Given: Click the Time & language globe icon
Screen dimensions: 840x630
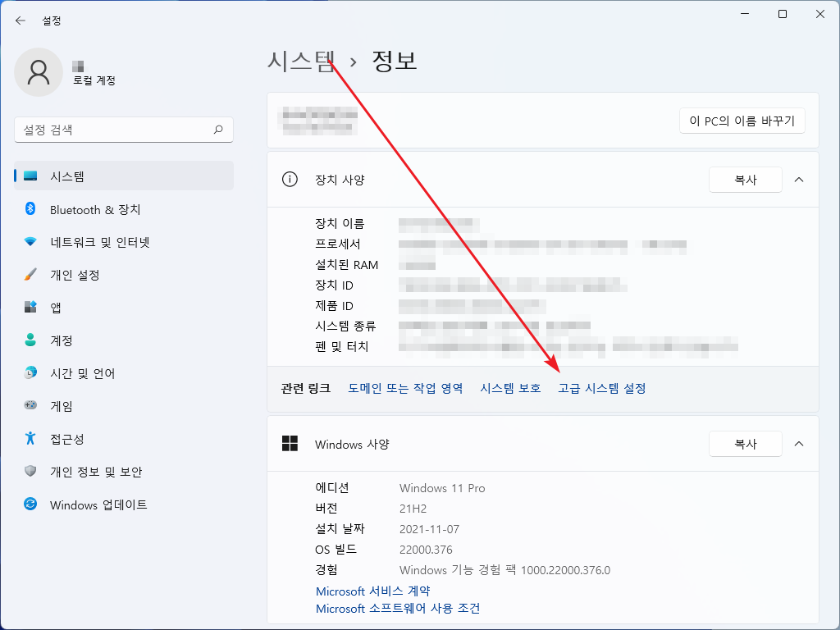Looking at the screenshot, I should [x=30, y=372].
